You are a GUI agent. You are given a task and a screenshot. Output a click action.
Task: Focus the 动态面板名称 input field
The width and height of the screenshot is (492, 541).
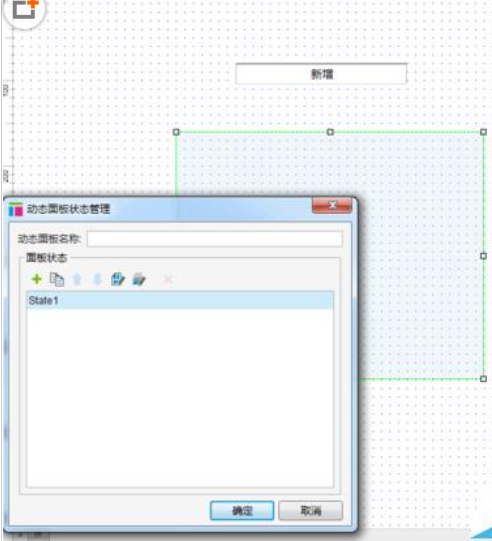coord(215,239)
